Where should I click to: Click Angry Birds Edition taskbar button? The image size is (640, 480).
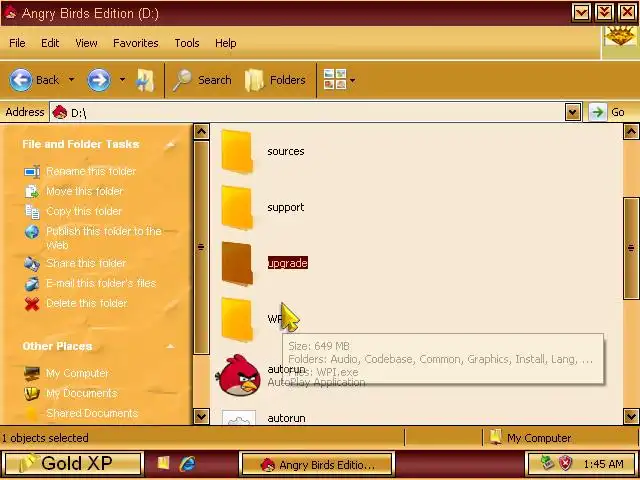tap(317, 464)
